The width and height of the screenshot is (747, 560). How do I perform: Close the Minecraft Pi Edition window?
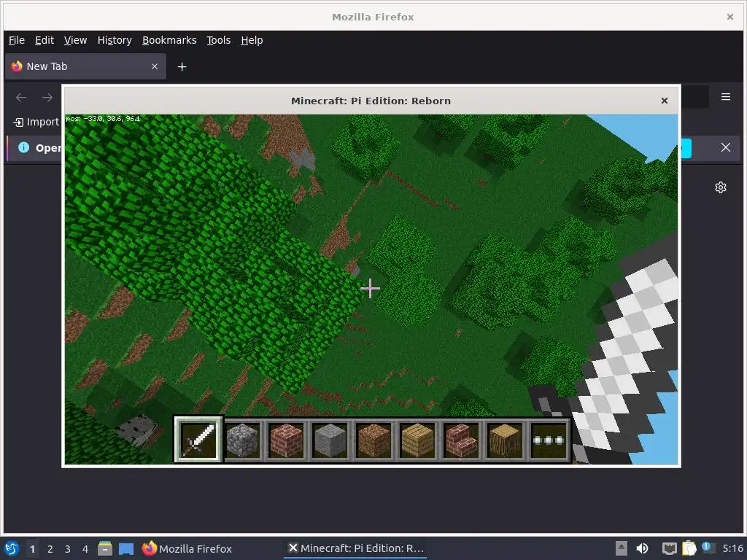[664, 101]
